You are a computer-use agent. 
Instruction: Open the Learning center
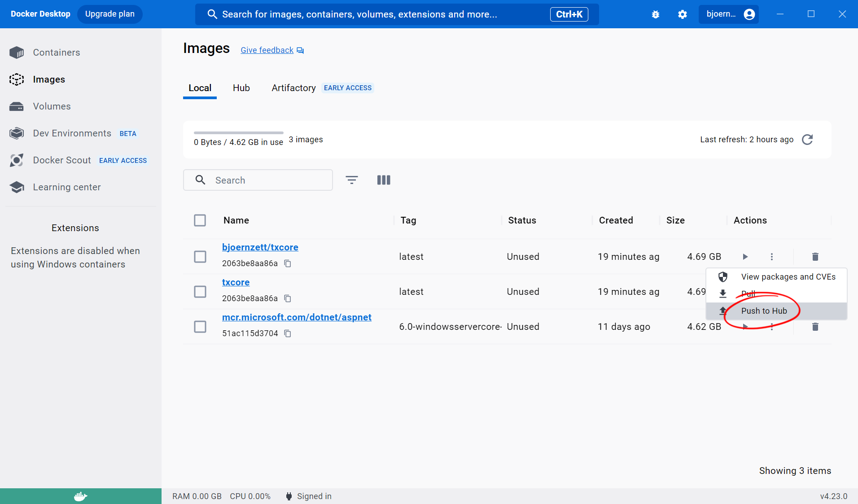click(55, 187)
